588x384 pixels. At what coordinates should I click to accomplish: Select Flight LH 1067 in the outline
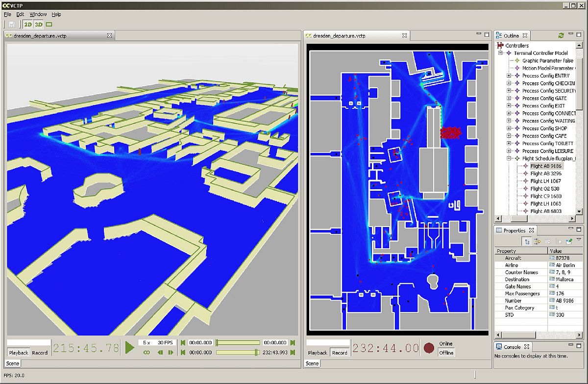(545, 181)
